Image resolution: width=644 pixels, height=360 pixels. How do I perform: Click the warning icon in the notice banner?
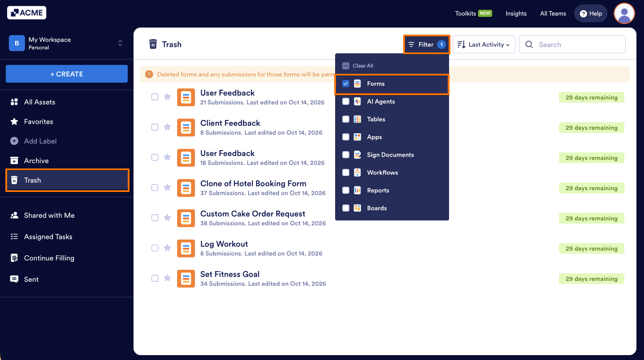(149, 74)
